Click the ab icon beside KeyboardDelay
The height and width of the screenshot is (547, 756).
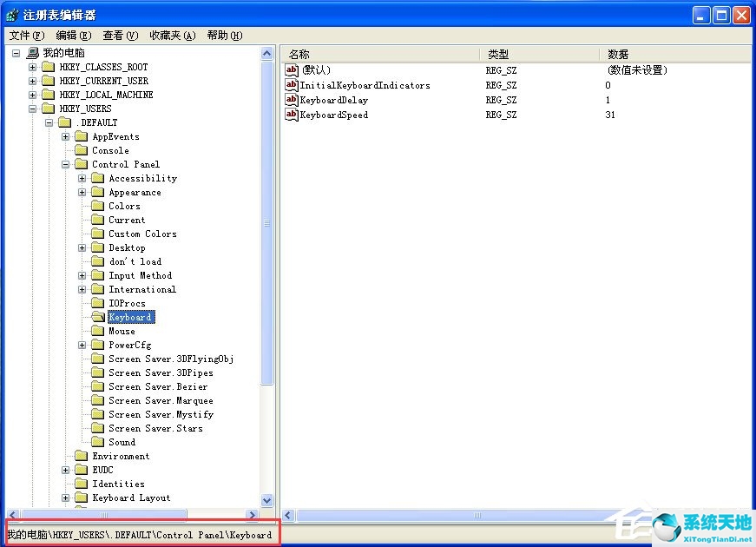[293, 100]
